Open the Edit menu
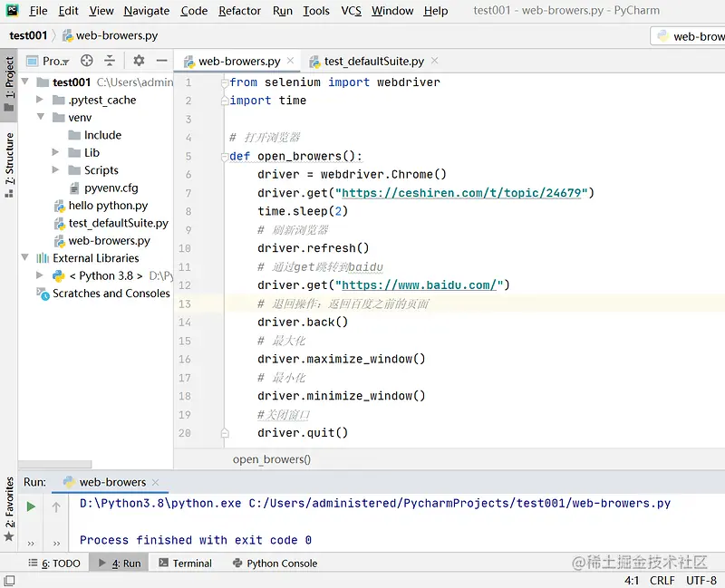The width and height of the screenshot is (725, 588). point(68,11)
